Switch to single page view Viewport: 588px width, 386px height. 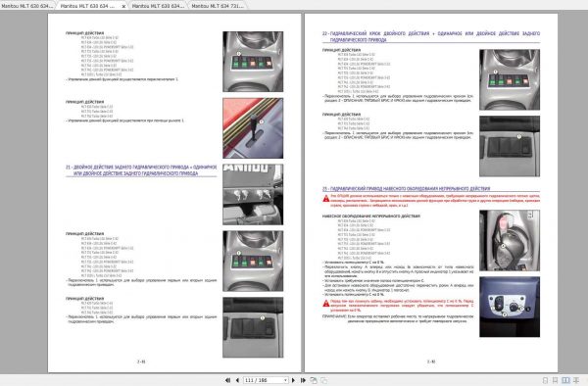(545, 380)
